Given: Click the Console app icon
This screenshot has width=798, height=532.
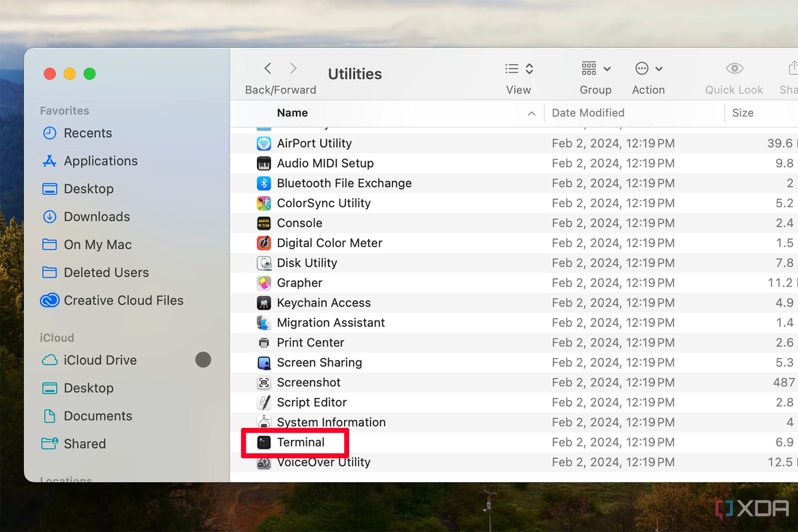Looking at the screenshot, I should coord(264,223).
